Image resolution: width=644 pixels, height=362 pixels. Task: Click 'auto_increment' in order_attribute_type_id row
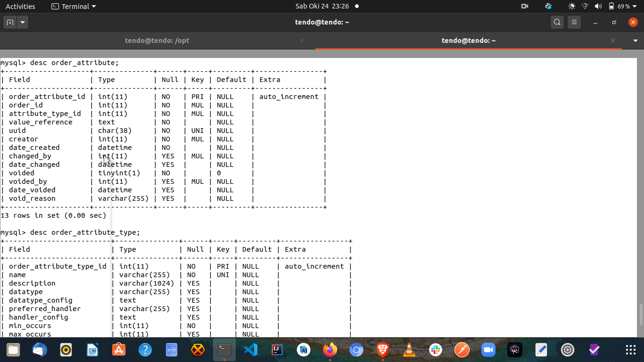(314, 266)
